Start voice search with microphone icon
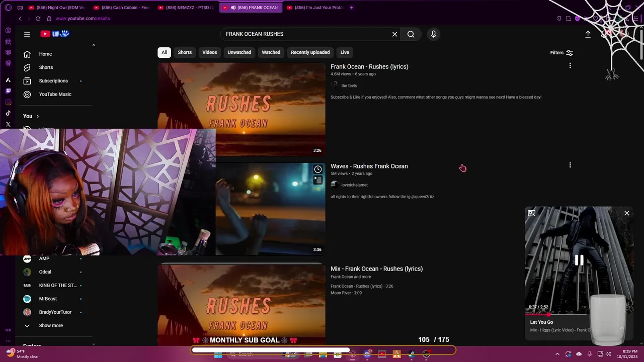Image resolution: width=644 pixels, height=362 pixels. [434, 34]
